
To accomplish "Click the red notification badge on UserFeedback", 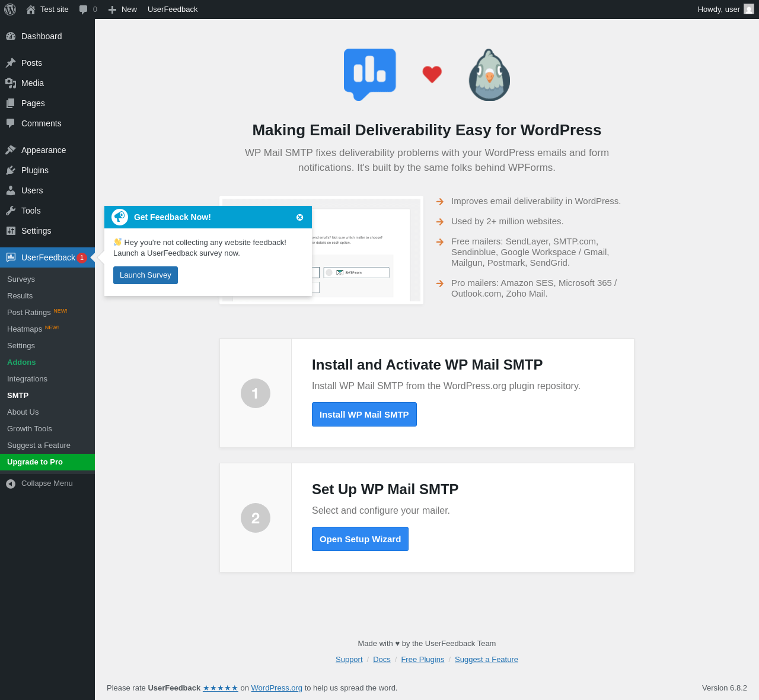I will pyautogui.click(x=82, y=257).
